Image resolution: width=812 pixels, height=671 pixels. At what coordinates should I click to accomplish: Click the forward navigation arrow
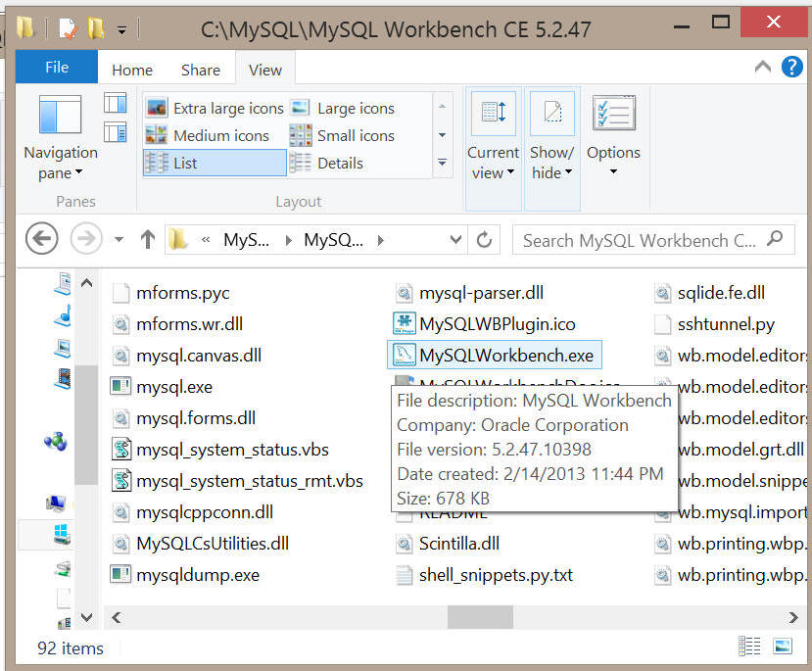86,239
